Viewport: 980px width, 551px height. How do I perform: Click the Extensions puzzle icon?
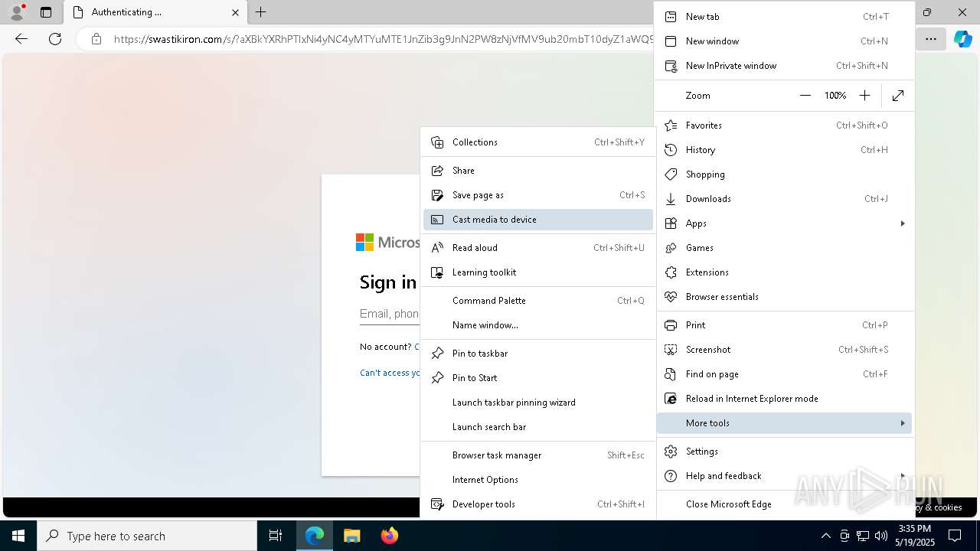(x=671, y=272)
